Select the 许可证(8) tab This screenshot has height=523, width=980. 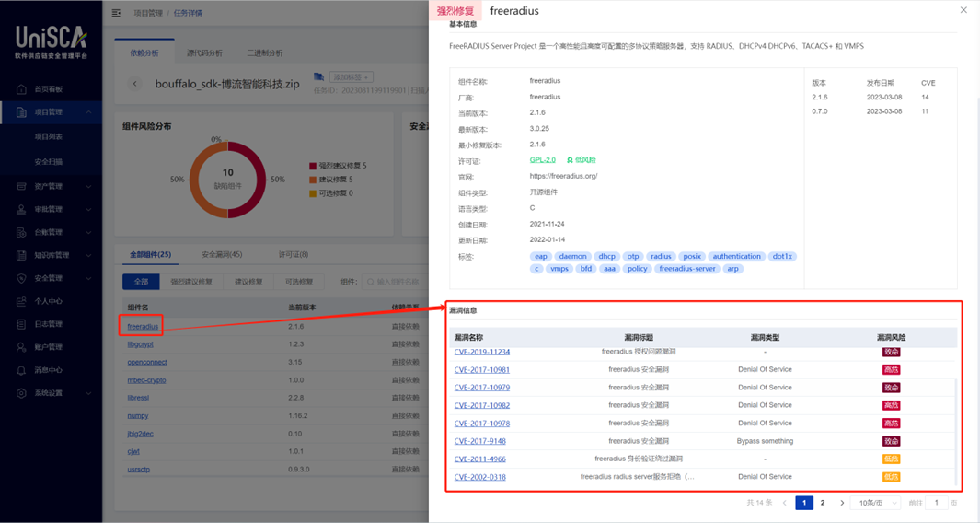pyautogui.click(x=294, y=255)
